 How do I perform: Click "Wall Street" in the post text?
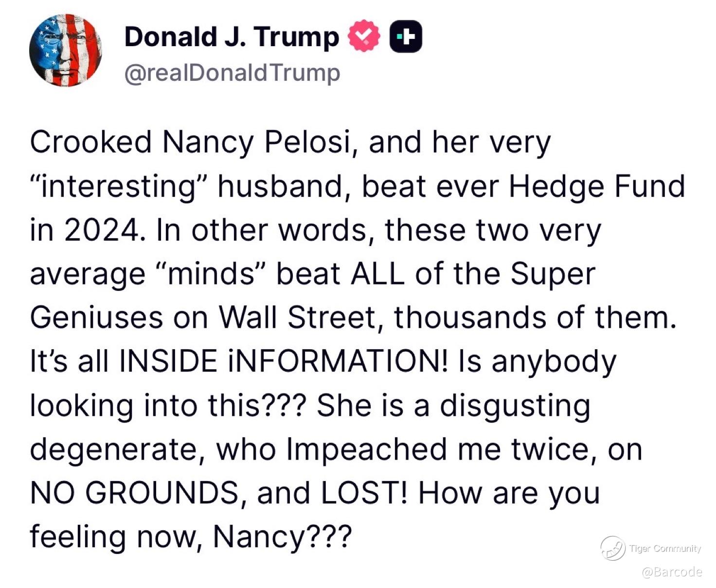tap(297, 318)
